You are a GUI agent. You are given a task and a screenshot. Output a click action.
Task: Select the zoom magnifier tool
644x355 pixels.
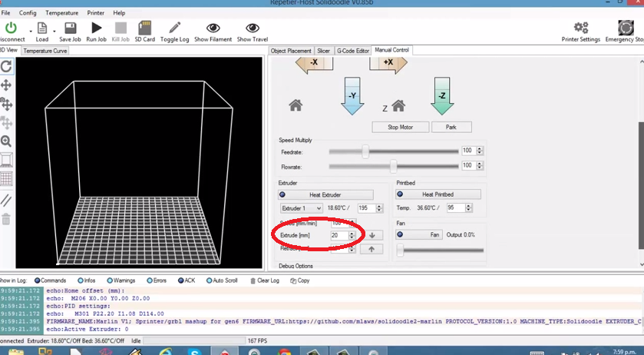[x=6, y=141]
